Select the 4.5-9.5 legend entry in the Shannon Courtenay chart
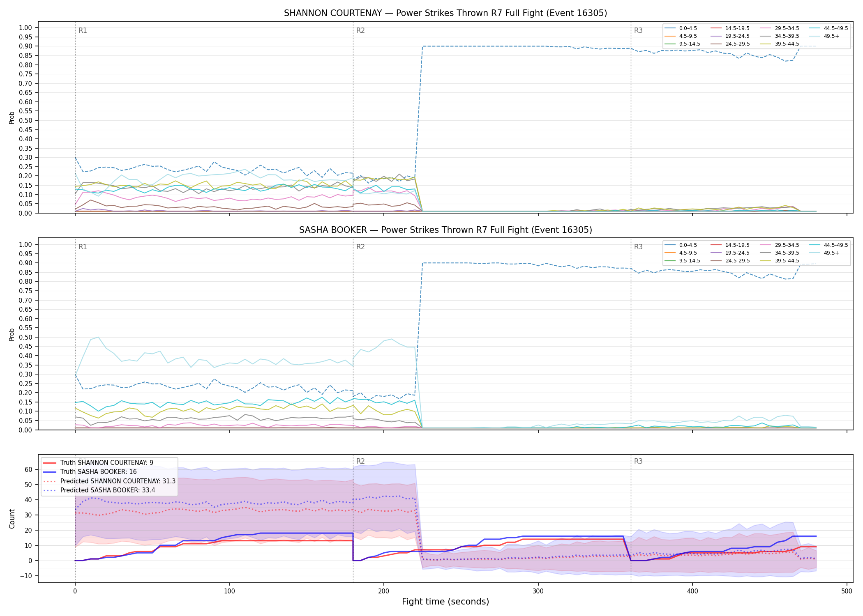 tap(681, 36)
